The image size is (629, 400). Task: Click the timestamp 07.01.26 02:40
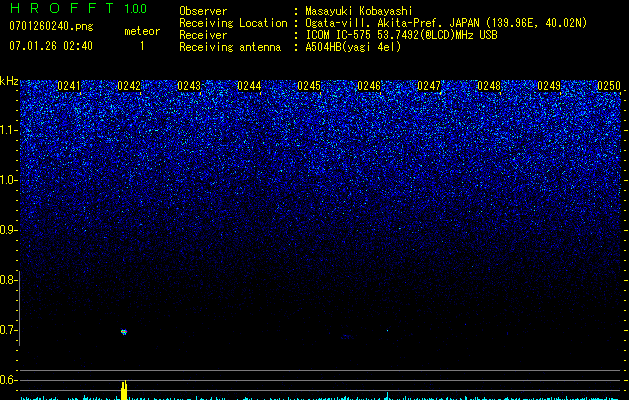pos(51,46)
